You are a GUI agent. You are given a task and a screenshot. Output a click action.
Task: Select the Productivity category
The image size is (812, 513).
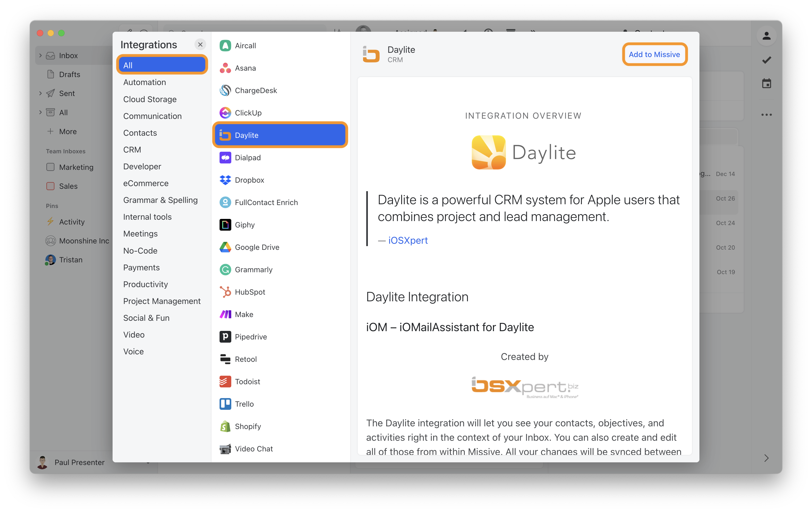[x=162, y=284]
